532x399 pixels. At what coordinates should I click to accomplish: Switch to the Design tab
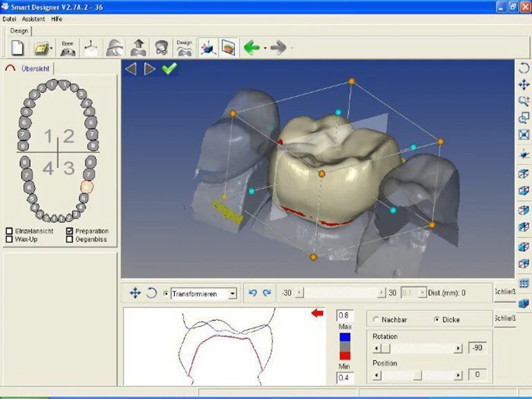pos(19,31)
